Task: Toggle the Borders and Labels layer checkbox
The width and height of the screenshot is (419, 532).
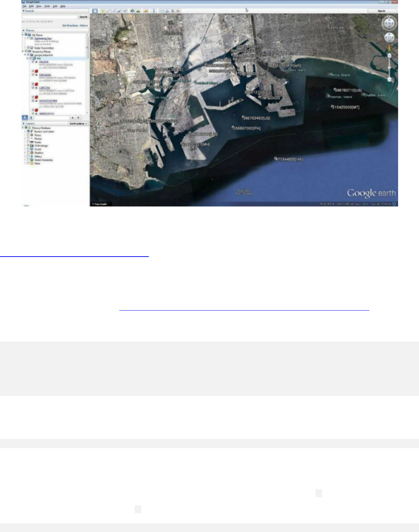Action: click(28, 131)
